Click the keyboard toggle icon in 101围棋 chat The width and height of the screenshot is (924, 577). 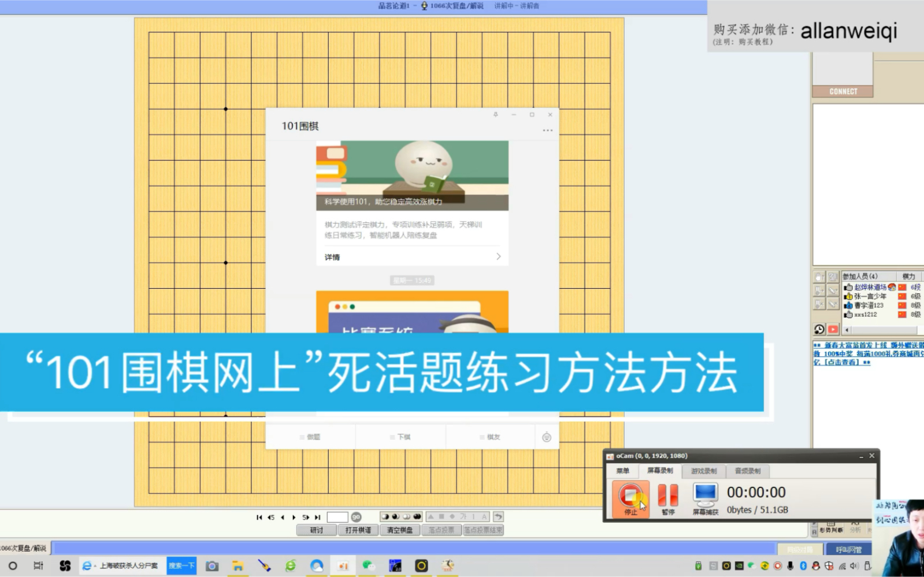[547, 437]
